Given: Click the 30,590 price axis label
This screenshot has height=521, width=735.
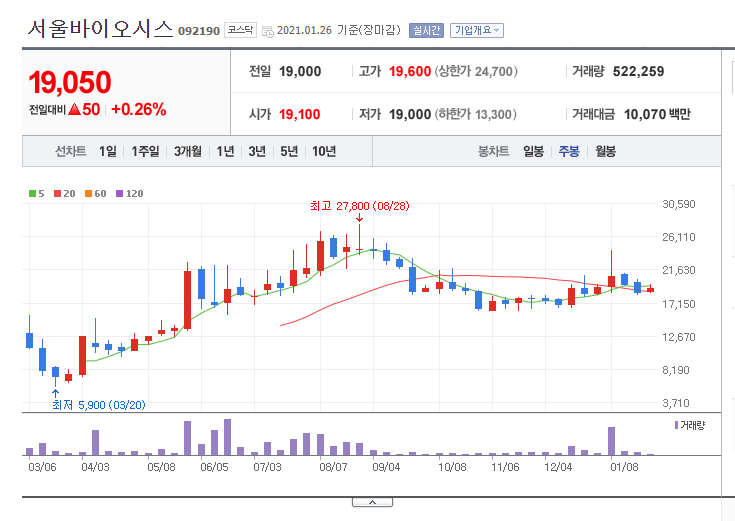Looking at the screenshot, I should coord(679,204).
